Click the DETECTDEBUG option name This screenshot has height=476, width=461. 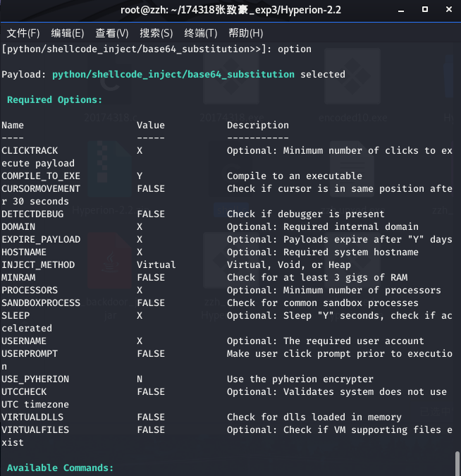point(32,214)
